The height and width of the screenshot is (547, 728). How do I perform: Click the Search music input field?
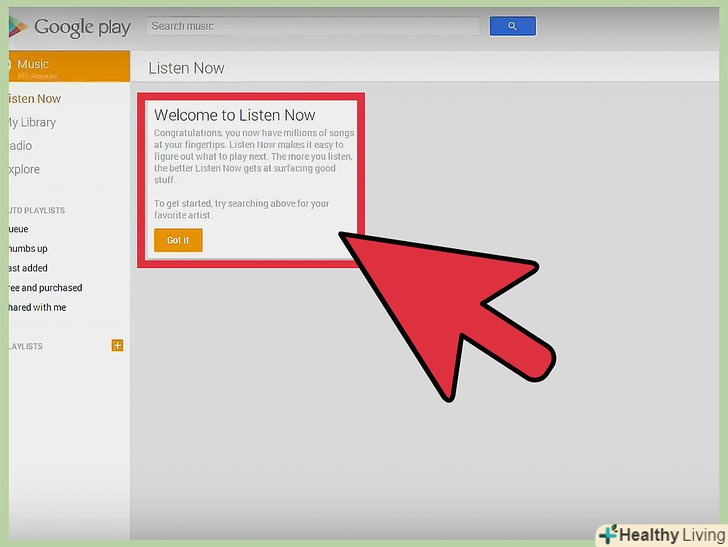(312, 26)
